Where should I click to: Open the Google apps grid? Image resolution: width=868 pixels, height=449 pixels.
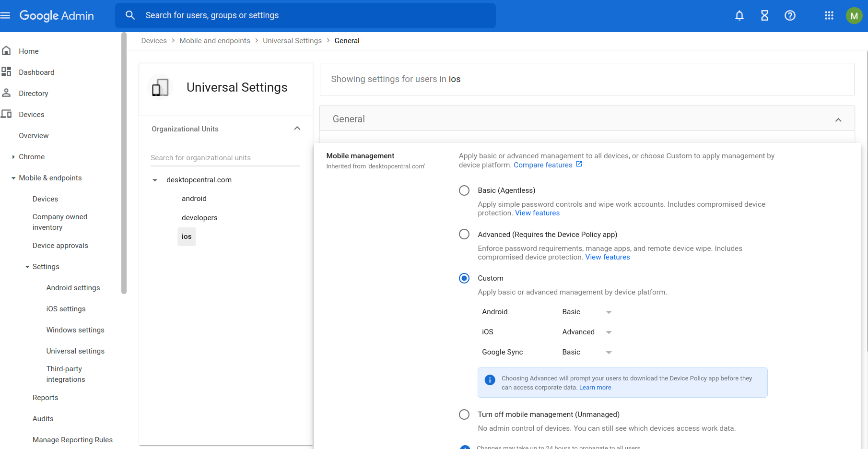point(829,16)
